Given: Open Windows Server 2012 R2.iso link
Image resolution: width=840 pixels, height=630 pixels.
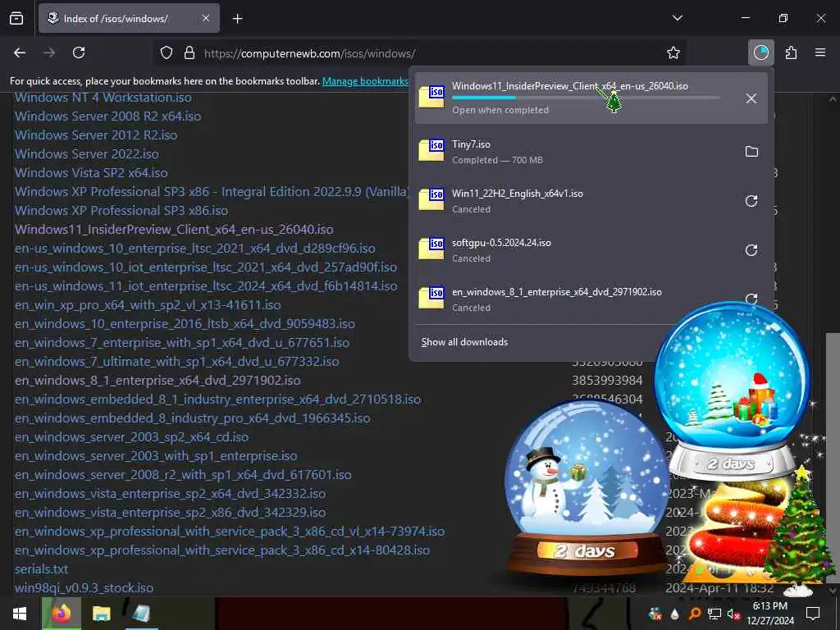Looking at the screenshot, I should coord(96,135).
